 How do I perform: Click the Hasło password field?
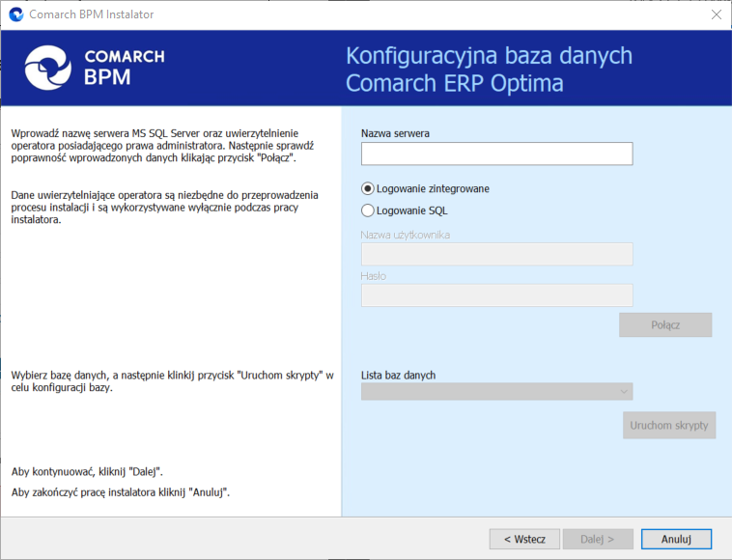pos(496,294)
